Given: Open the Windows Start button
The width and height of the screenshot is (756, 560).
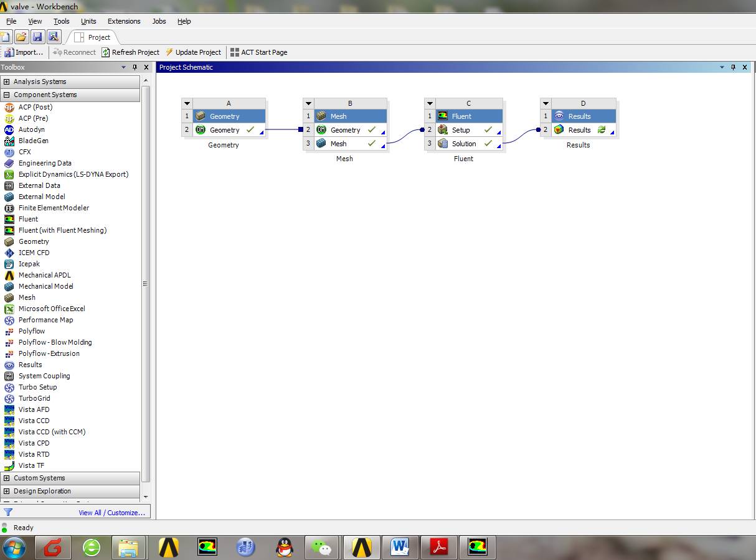Looking at the screenshot, I should point(14,548).
